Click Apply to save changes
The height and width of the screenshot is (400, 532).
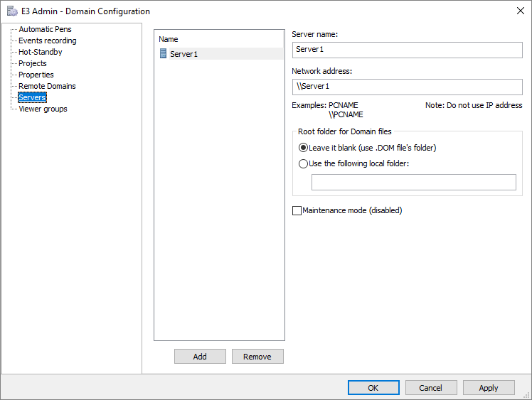(x=489, y=388)
